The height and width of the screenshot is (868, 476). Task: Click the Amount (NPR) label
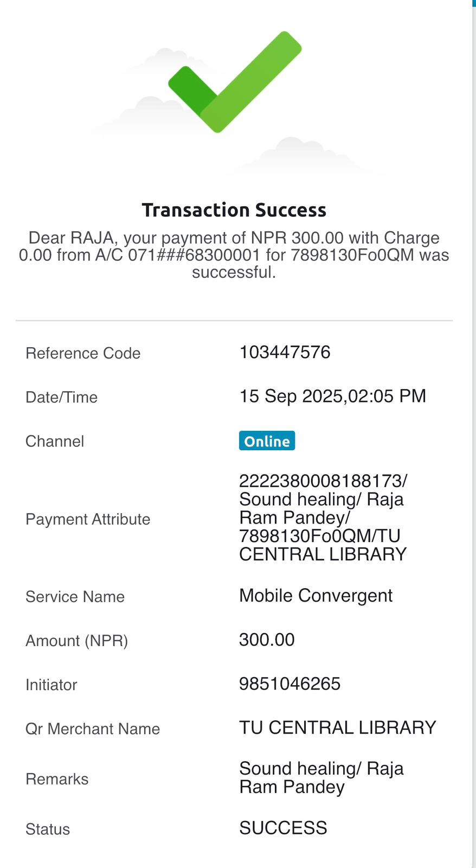point(76,641)
